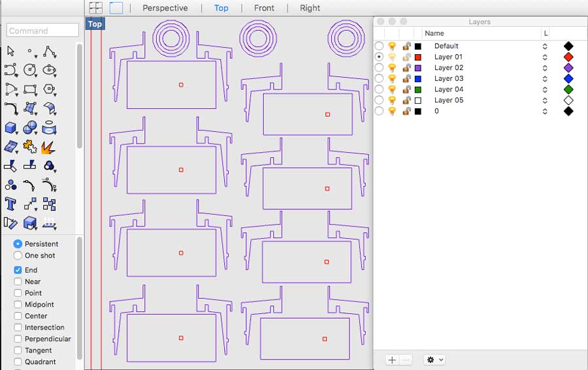The height and width of the screenshot is (370, 588).
Task: Open the gear options menu in Layers
Action: point(434,360)
